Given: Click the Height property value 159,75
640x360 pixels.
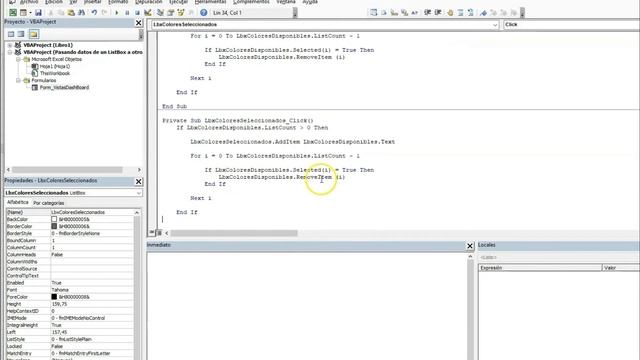Looking at the screenshot, I should pyautogui.click(x=92, y=304).
